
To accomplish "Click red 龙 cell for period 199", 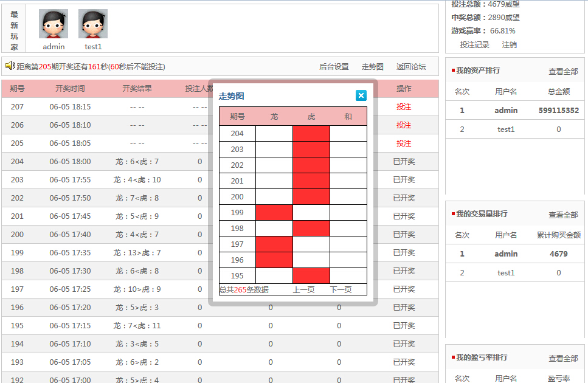I will [274, 213].
